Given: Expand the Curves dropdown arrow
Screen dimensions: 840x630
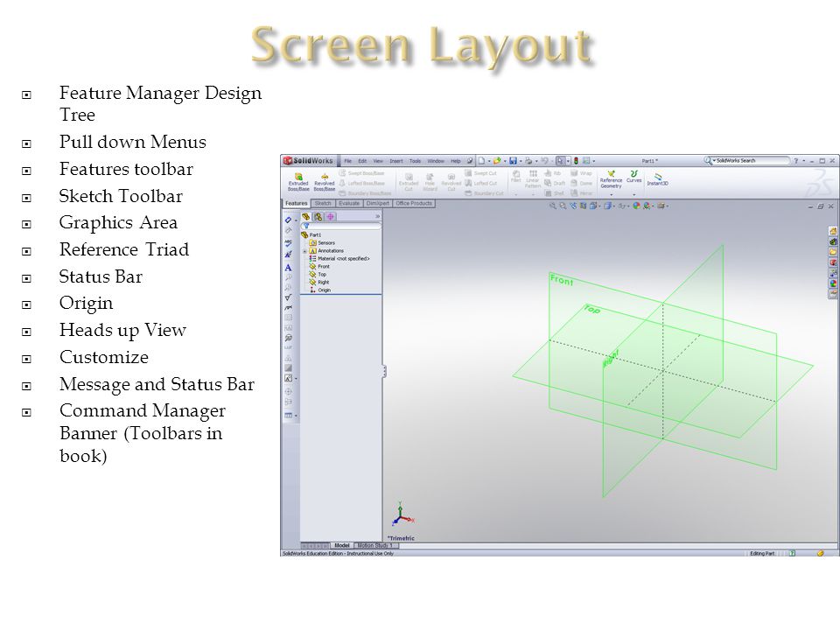Looking at the screenshot, I should pyautogui.click(x=633, y=195).
